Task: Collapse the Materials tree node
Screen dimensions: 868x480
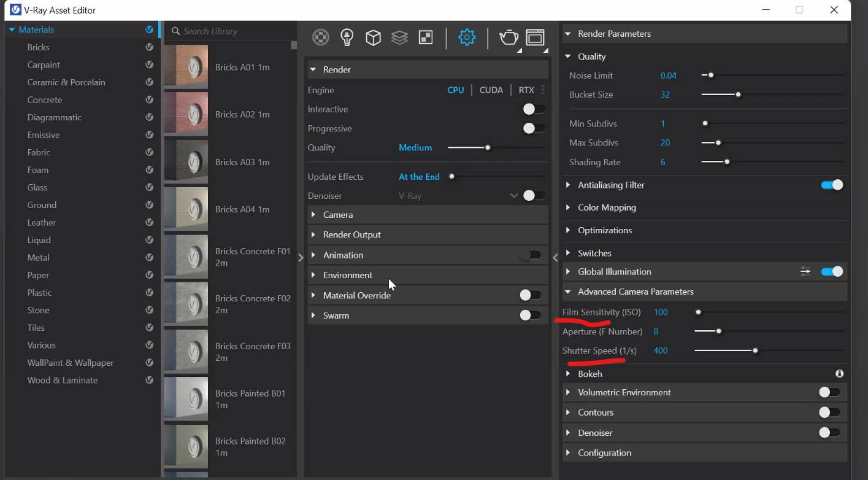Action: (12, 29)
